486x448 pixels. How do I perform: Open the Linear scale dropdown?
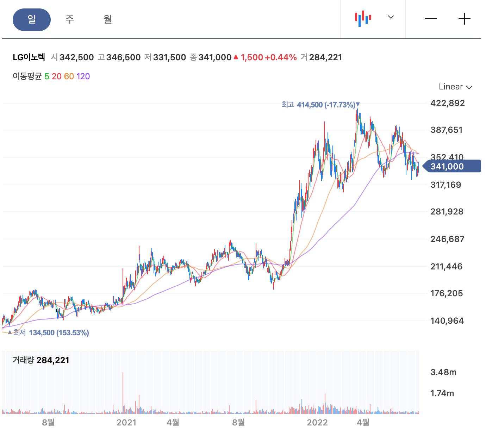tap(455, 87)
